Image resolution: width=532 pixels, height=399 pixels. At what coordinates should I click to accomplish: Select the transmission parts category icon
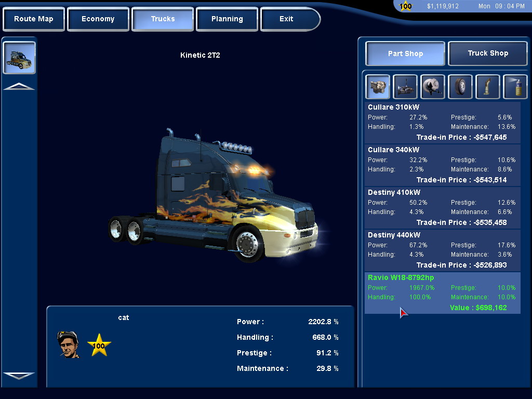click(405, 87)
